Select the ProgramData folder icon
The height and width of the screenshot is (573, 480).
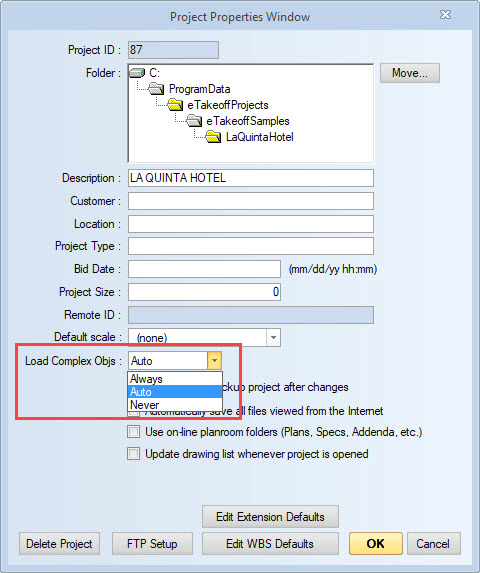point(156,88)
